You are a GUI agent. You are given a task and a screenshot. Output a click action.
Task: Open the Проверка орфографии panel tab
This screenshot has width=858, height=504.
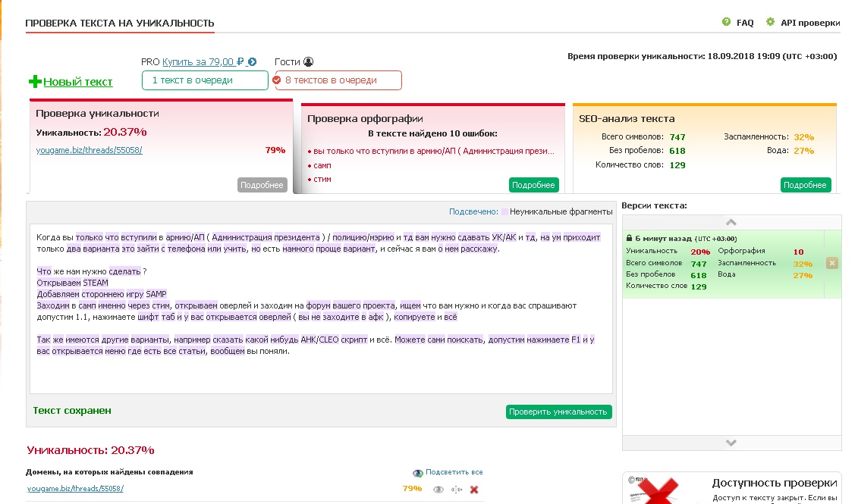[x=365, y=119]
